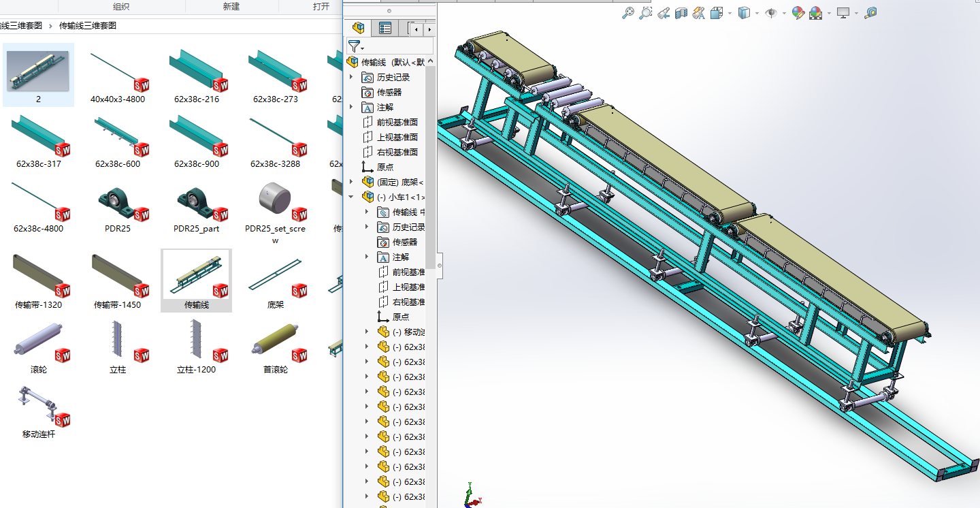Click the Previous View icon
This screenshot has height=508, width=980.
[x=664, y=13]
